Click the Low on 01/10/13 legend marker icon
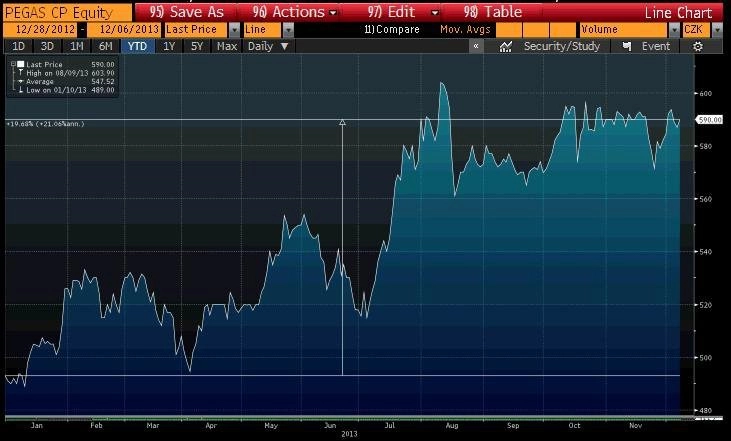 click(21, 90)
